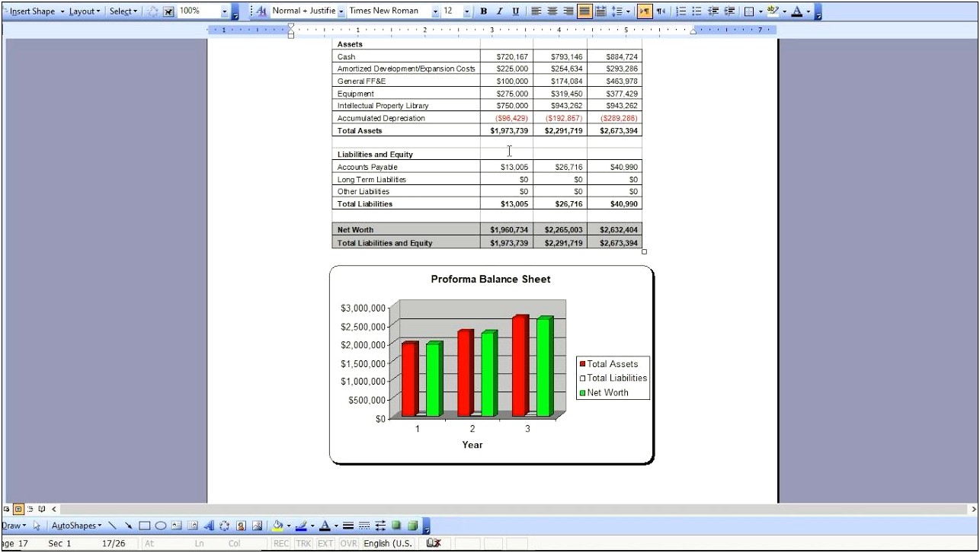Screen dimensions: 980x553
Task: Open line spacing dropdown arrow
Action: [628, 11]
